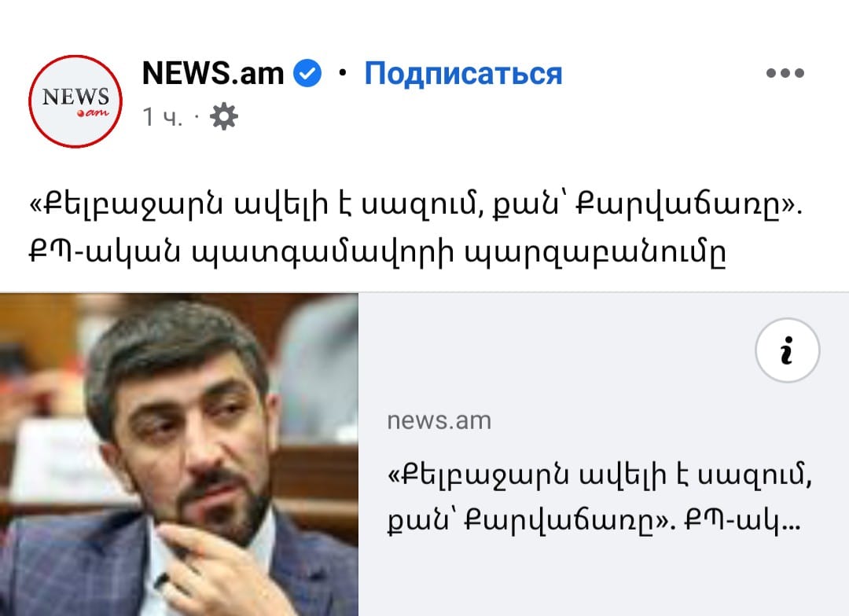
Task: Select the first caption line «Քելբաջարն ավելի է սազում
Action: (415, 206)
